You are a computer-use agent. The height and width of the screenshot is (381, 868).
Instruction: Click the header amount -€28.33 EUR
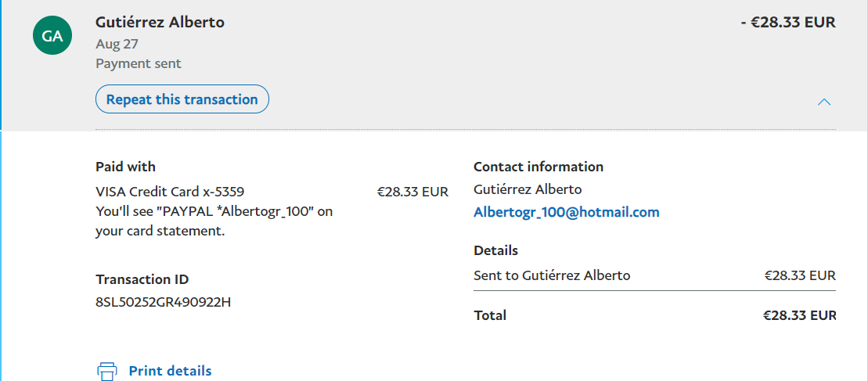[x=788, y=23]
